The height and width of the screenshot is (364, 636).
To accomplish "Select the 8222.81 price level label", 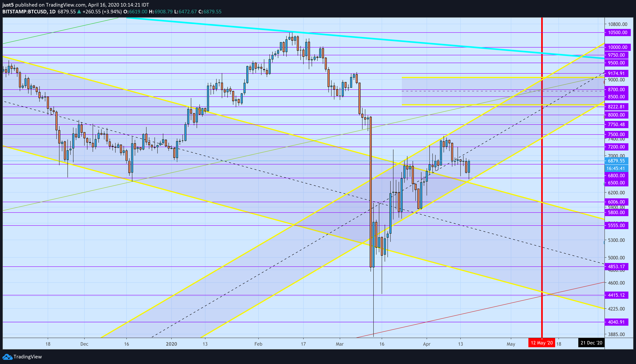I will 616,107.
